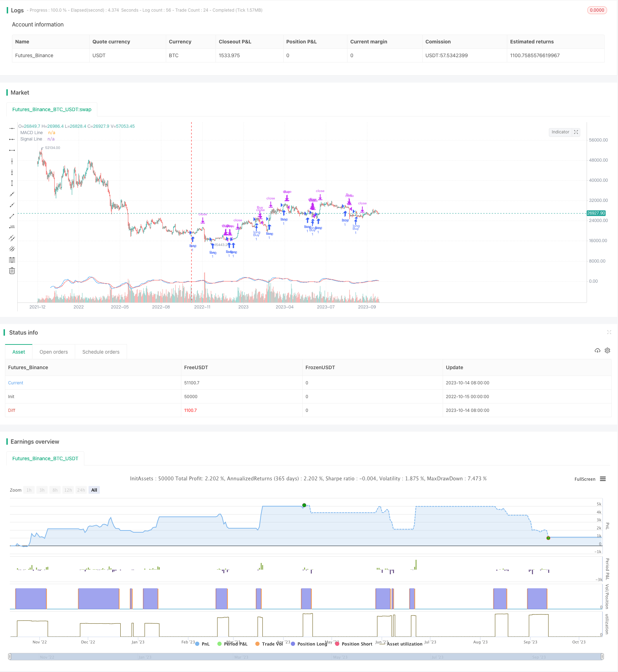Select the price label 123 drawing tool

pos(12,227)
